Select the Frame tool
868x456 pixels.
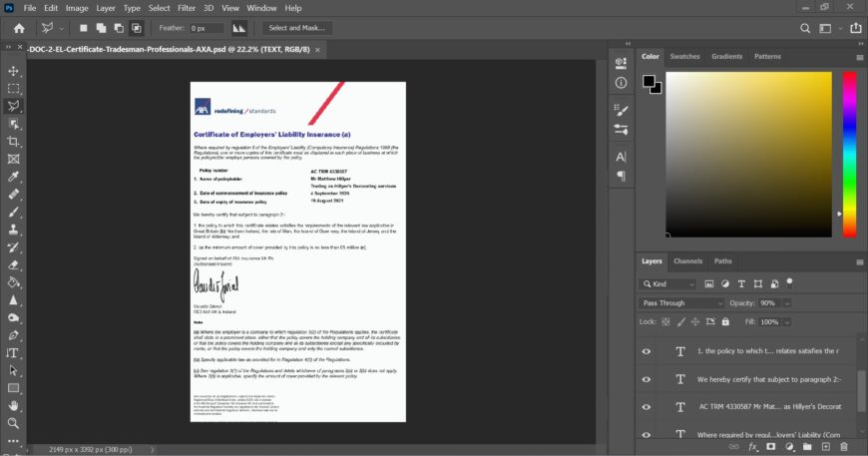(13, 159)
